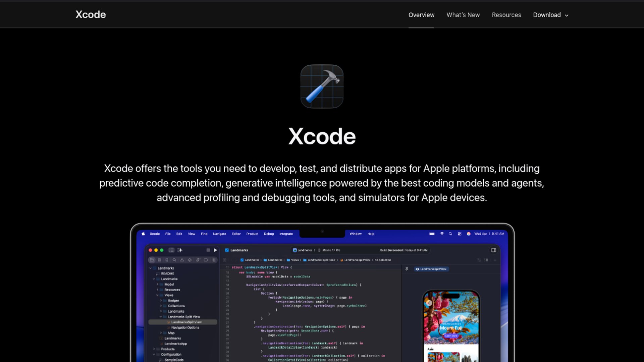Open the Window menu

pos(356,234)
